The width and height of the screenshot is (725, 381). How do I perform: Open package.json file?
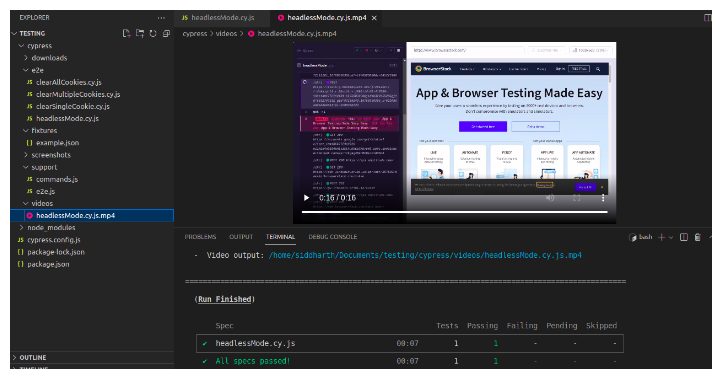pyautogui.click(x=48, y=264)
